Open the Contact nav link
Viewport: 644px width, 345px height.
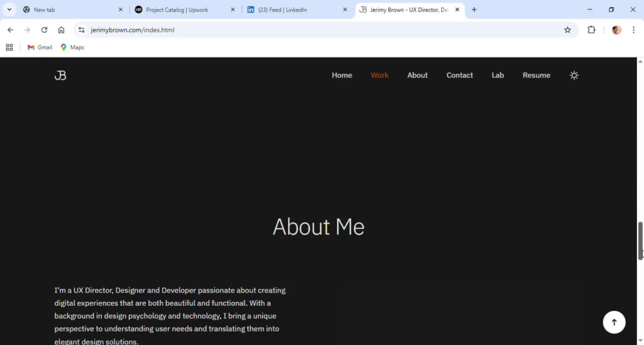coord(460,75)
